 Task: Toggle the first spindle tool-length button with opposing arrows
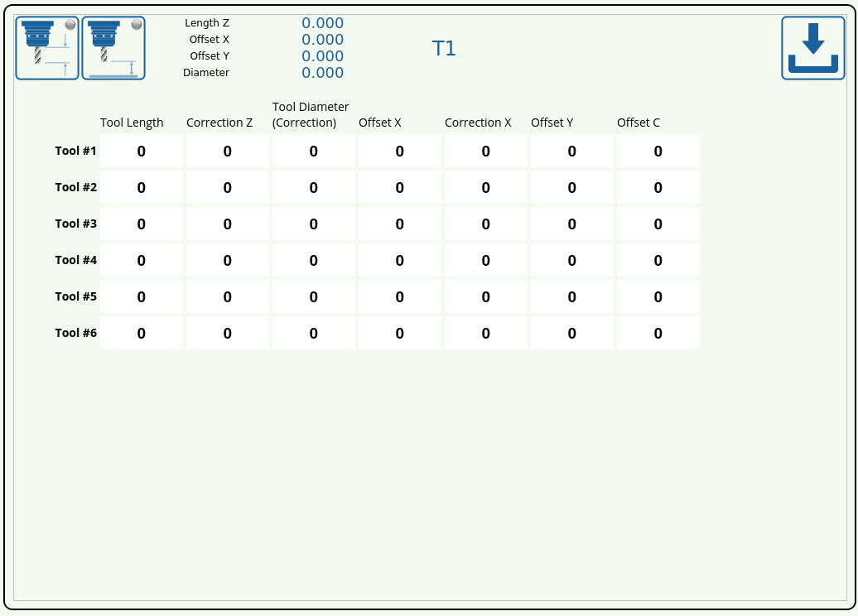click(47, 48)
